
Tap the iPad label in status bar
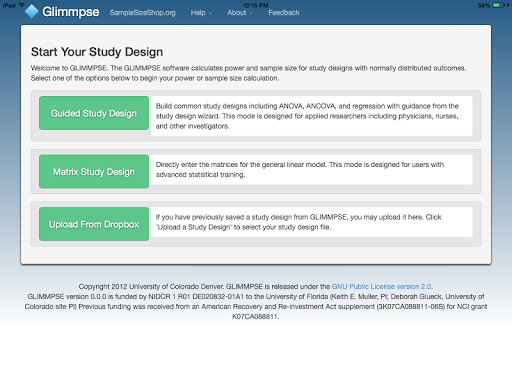click(x=9, y=5)
